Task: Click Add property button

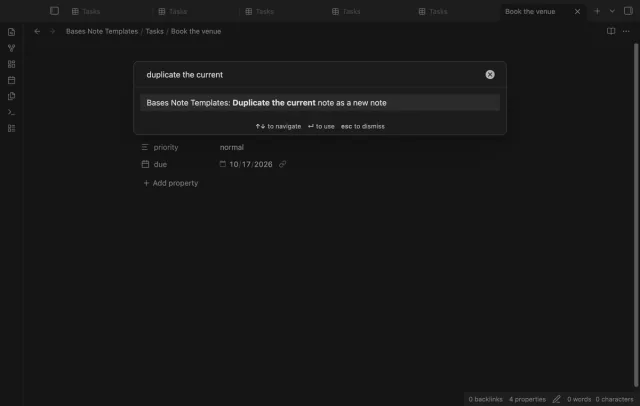Action: [x=171, y=183]
